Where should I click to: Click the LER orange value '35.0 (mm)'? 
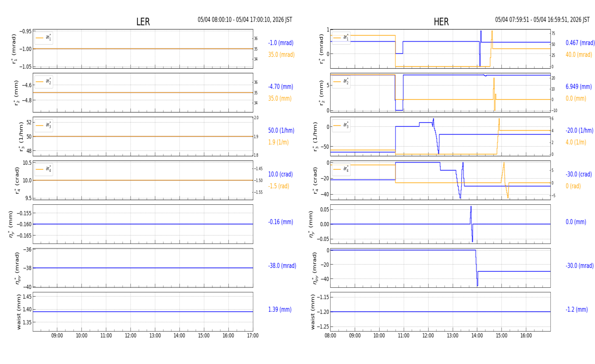pos(280,99)
